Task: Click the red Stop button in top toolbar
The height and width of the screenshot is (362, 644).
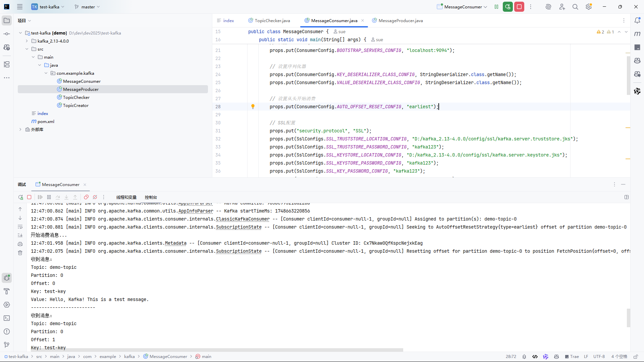Action: point(519,7)
